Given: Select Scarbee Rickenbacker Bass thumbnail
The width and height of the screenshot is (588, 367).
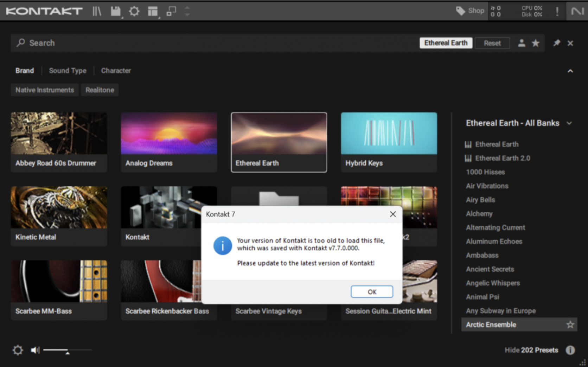Looking at the screenshot, I should (161, 290).
